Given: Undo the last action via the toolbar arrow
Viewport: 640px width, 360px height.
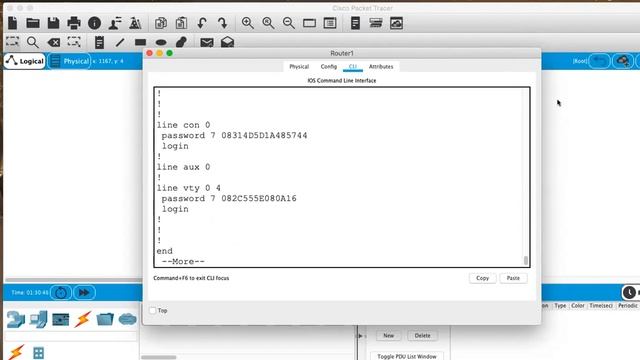Looking at the screenshot, I should [202, 23].
